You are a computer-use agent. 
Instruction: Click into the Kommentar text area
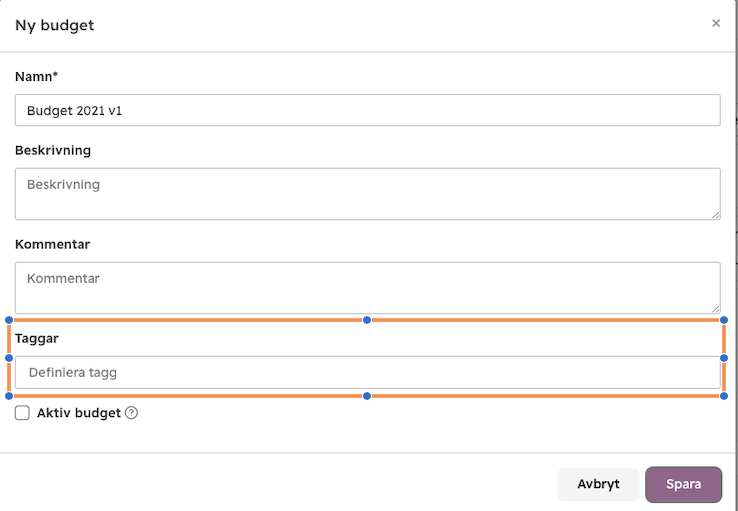coord(368,288)
